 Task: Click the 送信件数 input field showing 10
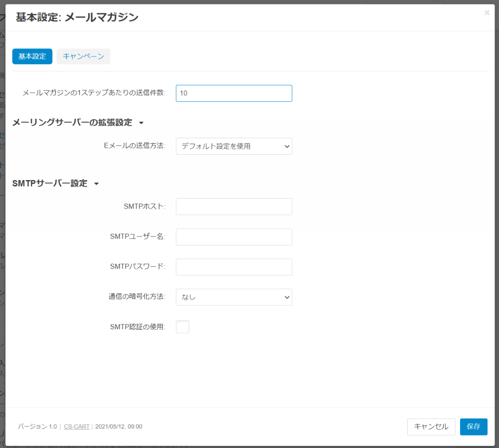pyautogui.click(x=234, y=93)
